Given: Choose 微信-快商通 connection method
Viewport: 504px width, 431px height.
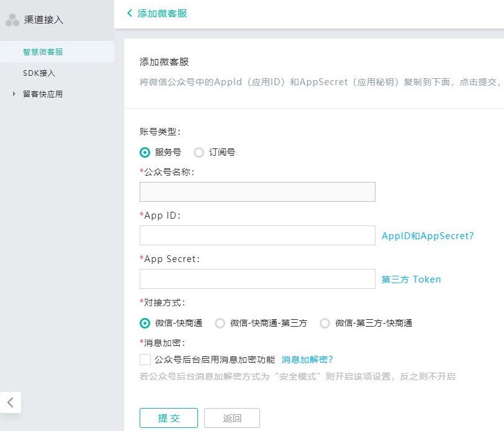Looking at the screenshot, I should click(x=145, y=323).
